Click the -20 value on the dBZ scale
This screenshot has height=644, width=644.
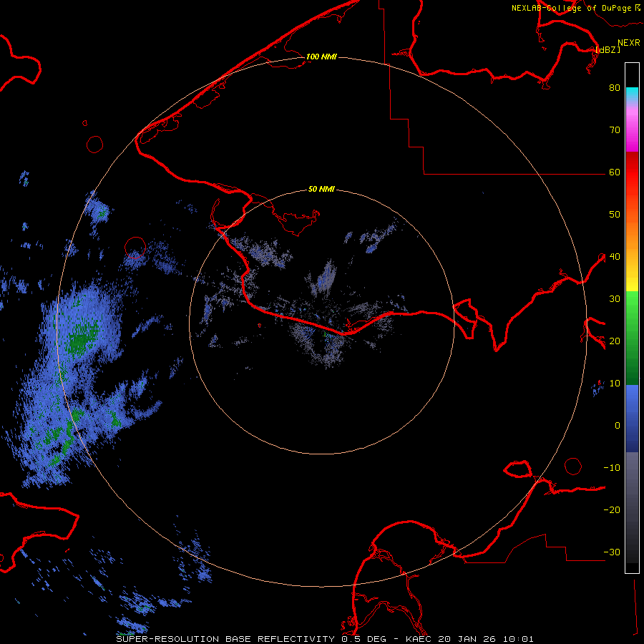point(612,509)
